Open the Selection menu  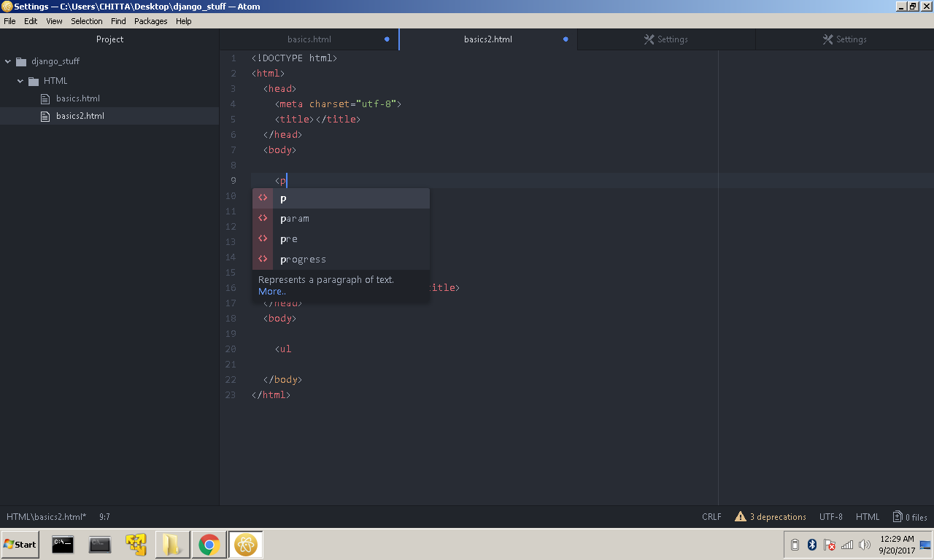point(87,21)
